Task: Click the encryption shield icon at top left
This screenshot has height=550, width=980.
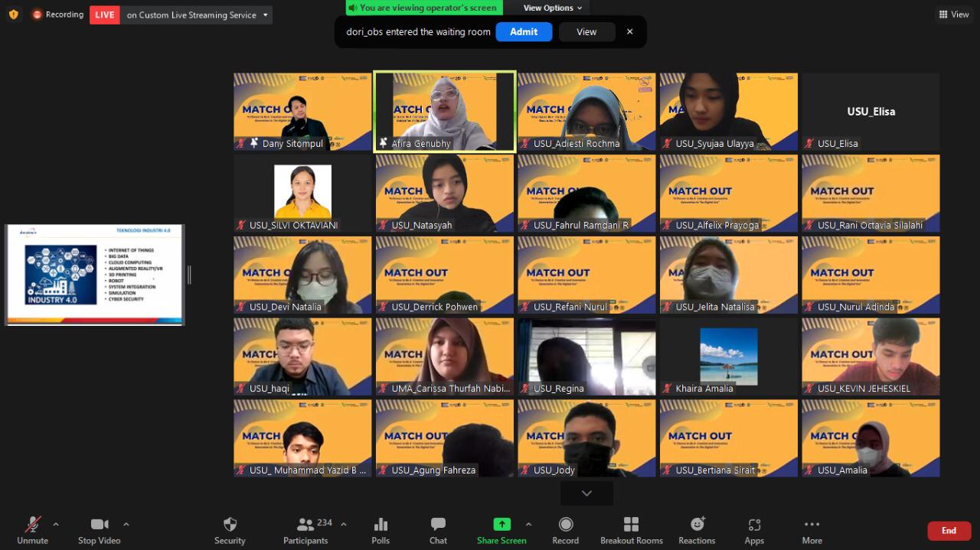Action: tap(13, 15)
